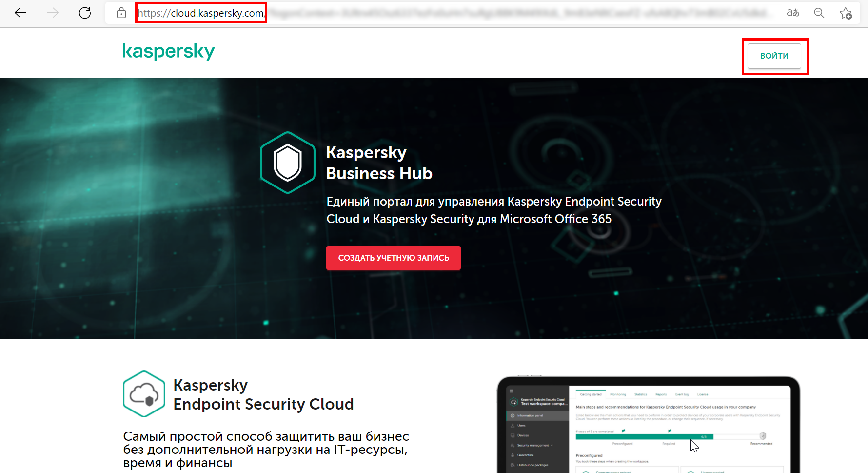This screenshot has height=473, width=868.
Task: Click СОЗДАТЬ УЧЕТНУЮ ЗАПИСЬ button
Action: 394,258
